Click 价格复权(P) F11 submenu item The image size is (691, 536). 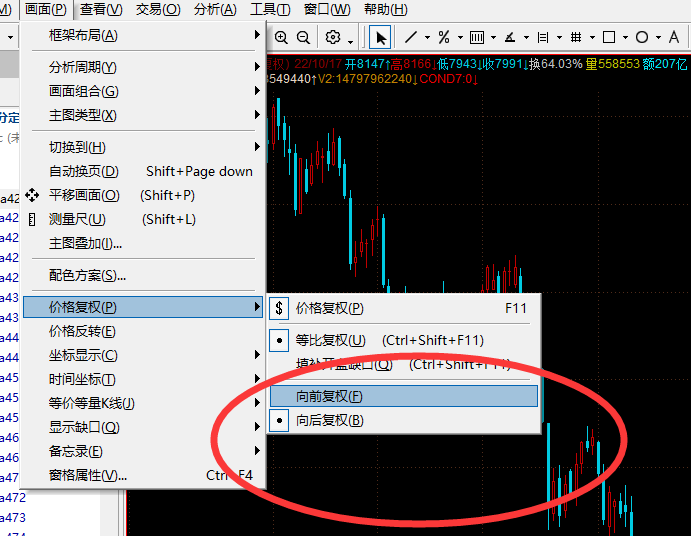tap(403, 308)
